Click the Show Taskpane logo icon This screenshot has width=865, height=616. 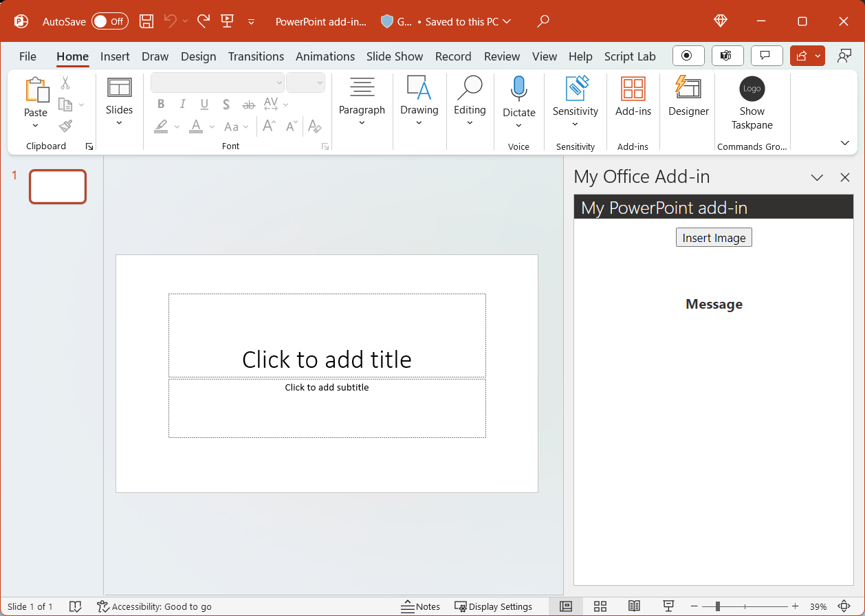coord(752,89)
